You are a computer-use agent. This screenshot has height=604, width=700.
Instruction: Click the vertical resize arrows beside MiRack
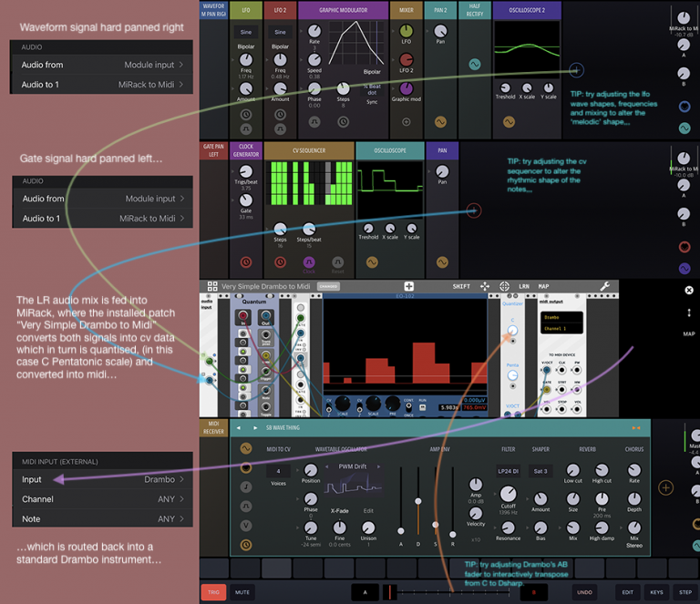pos(689,312)
